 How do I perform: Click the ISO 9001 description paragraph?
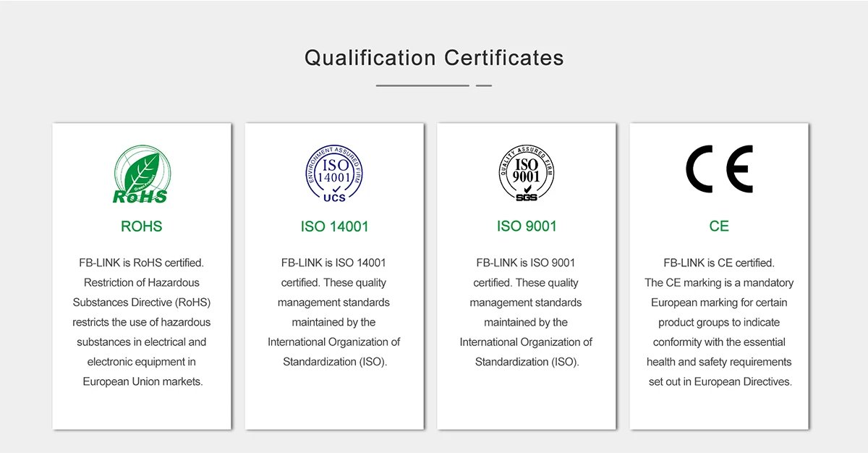(x=527, y=312)
